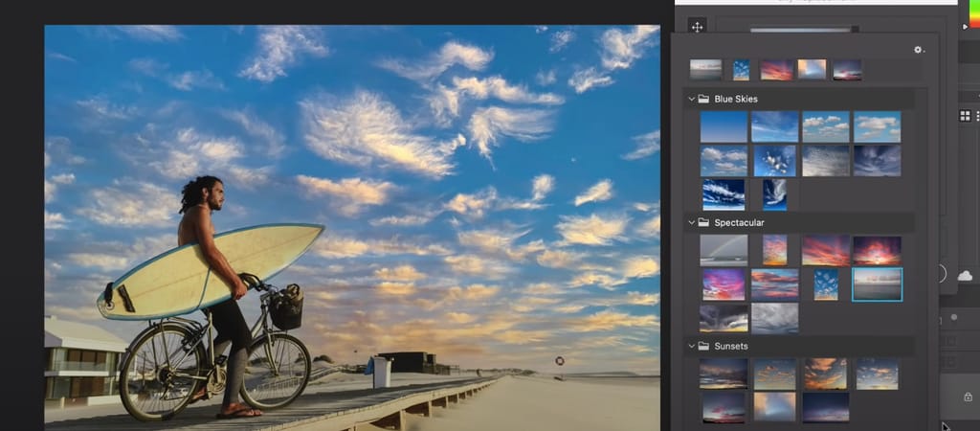
Task: Select the Sky Move tool icon
Action: click(697, 27)
